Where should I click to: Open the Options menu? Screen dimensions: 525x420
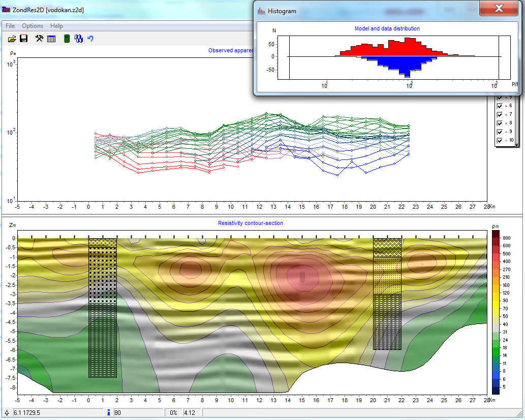tap(33, 26)
